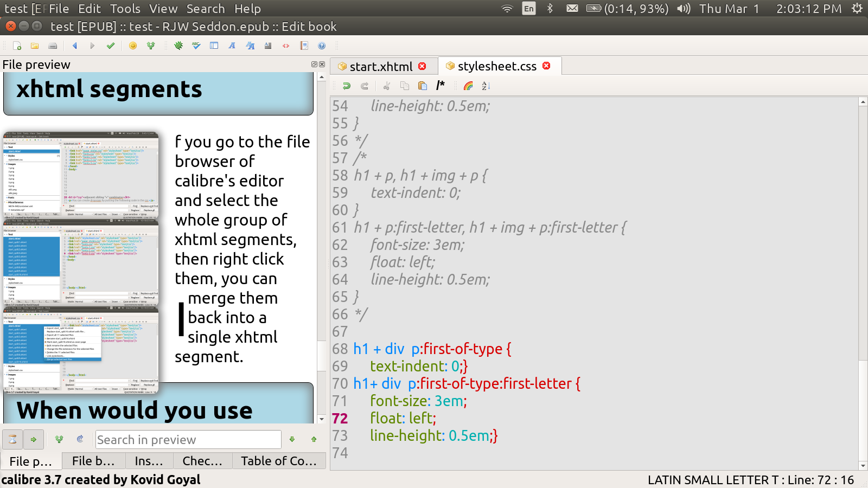Open the Wi-Fi network indicator

507,9
